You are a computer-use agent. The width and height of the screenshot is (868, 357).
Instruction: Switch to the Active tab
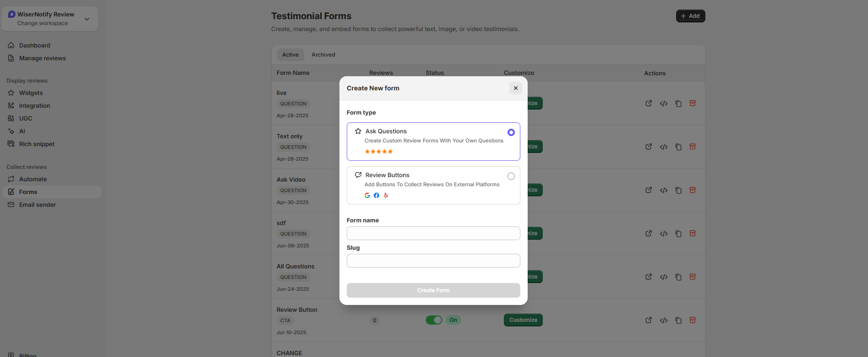(x=290, y=55)
